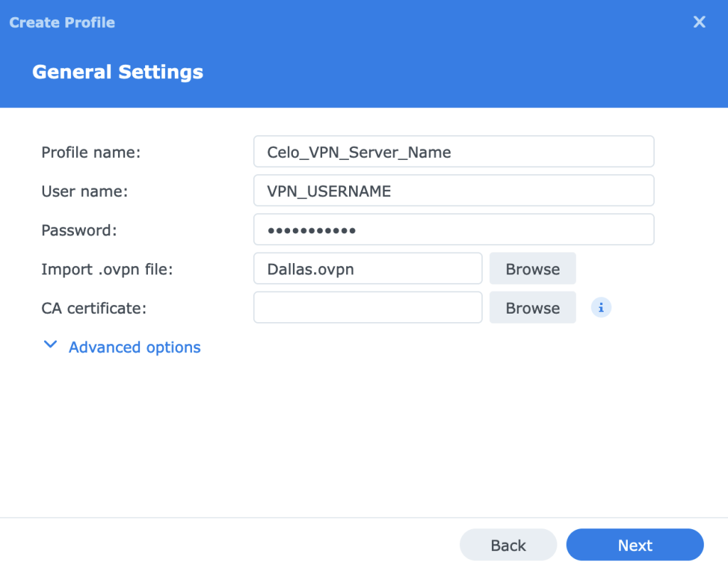Click the Create Profile title text
This screenshot has width=728, height=571.
61,22
